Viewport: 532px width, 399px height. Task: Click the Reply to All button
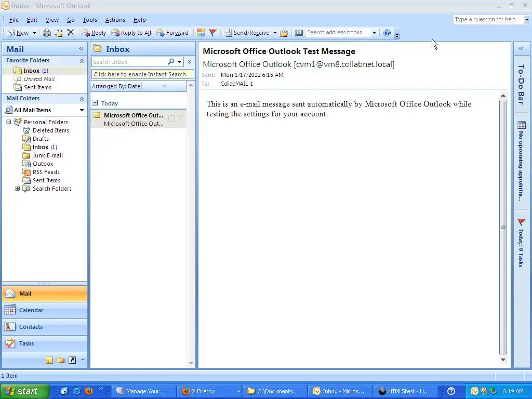point(131,33)
